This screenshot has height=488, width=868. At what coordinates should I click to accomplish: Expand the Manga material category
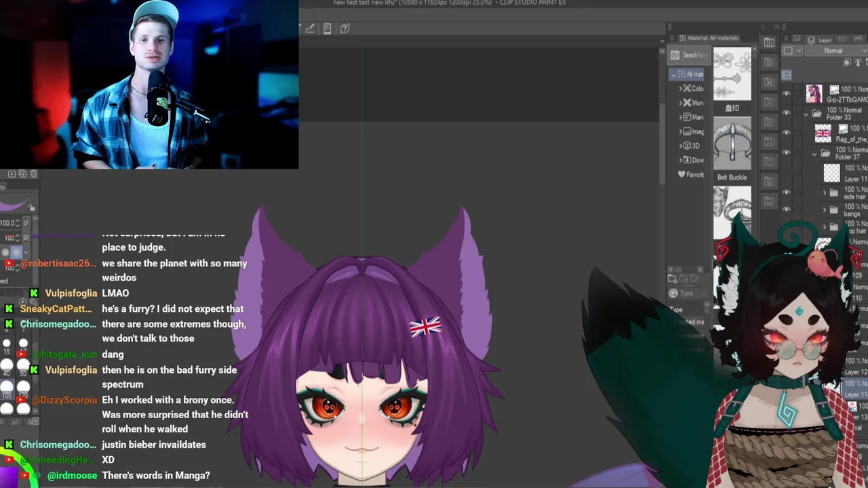[681, 117]
